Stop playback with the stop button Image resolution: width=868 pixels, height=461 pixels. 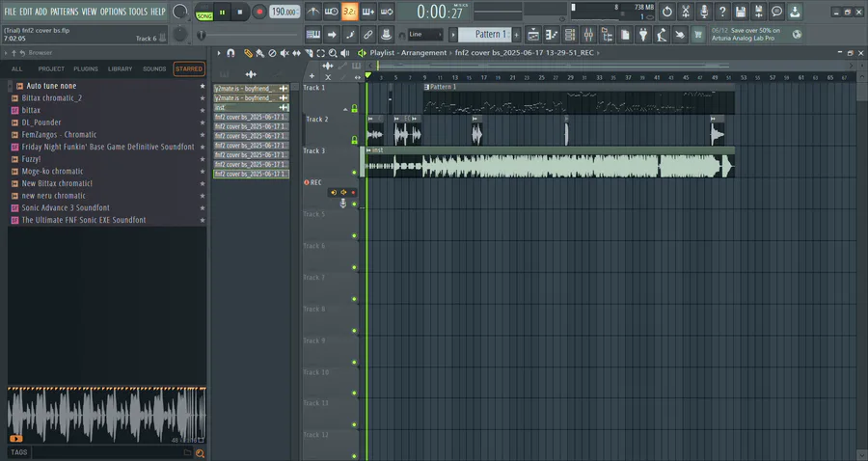(x=240, y=12)
